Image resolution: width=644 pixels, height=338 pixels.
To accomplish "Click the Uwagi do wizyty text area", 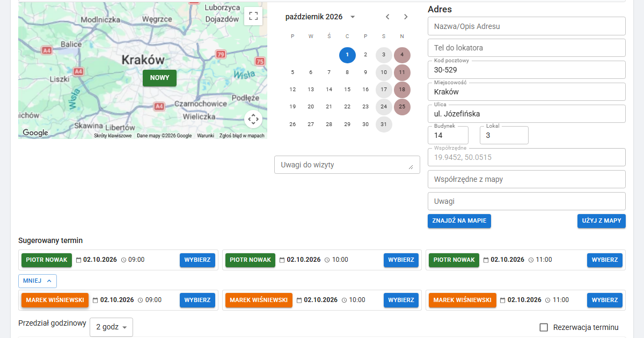I will pyautogui.click(x=347, y=165).
